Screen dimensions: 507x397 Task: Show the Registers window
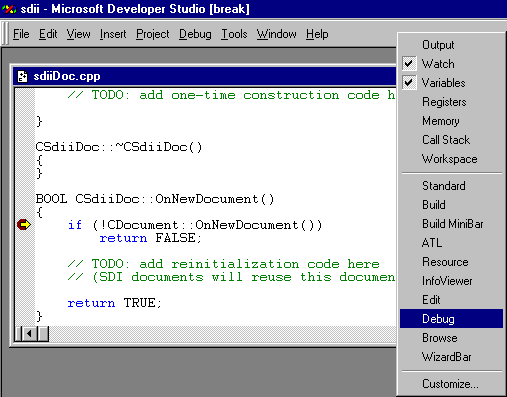tap(451, 102)
